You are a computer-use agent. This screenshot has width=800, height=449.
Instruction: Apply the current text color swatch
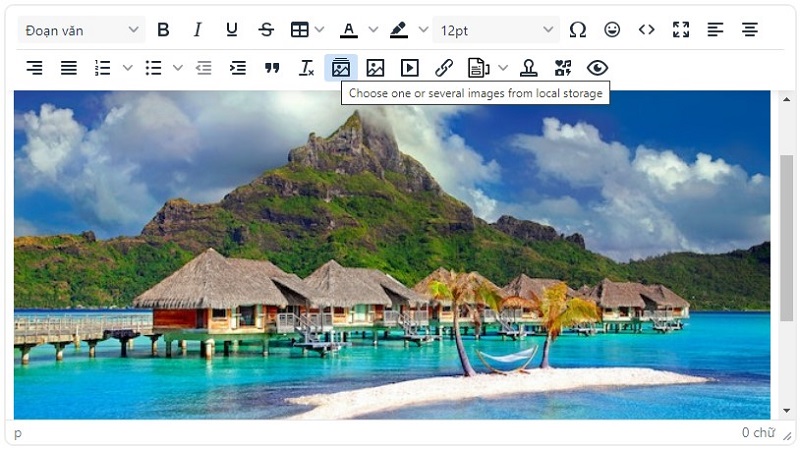click(x=348, y=30)
